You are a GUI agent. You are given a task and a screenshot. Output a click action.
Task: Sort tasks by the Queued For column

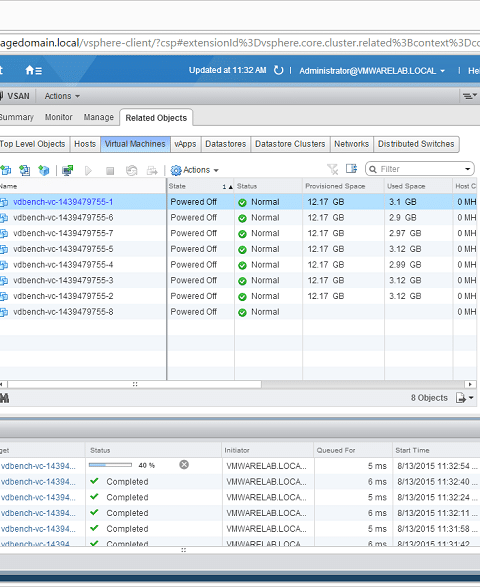click(x=353, y=450)
